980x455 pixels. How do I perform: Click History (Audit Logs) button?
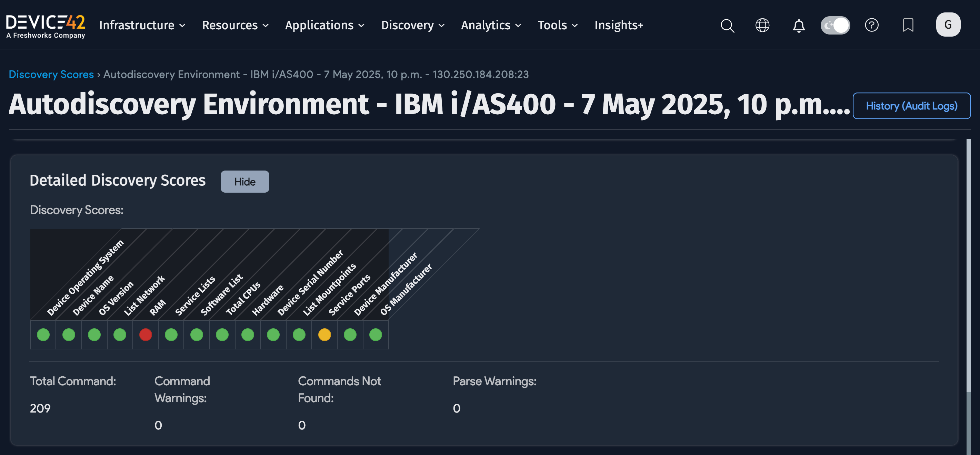(x=911, y=106)
